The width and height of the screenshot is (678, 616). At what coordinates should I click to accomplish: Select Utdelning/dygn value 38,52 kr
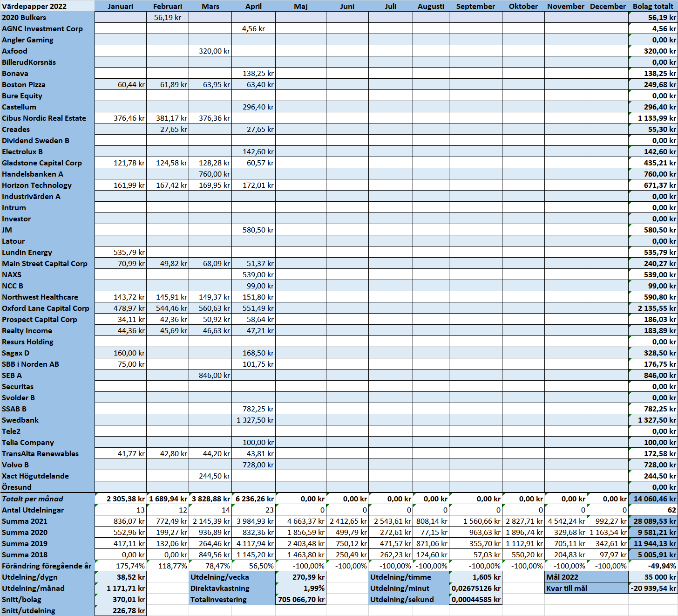pyautogui.click(x=121, y=577)
